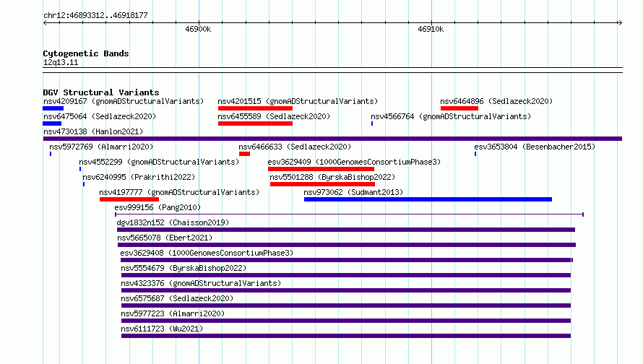The image size is (643, 364).
Task: Click red bar under nsv4197777
Action: coord(129,199)
